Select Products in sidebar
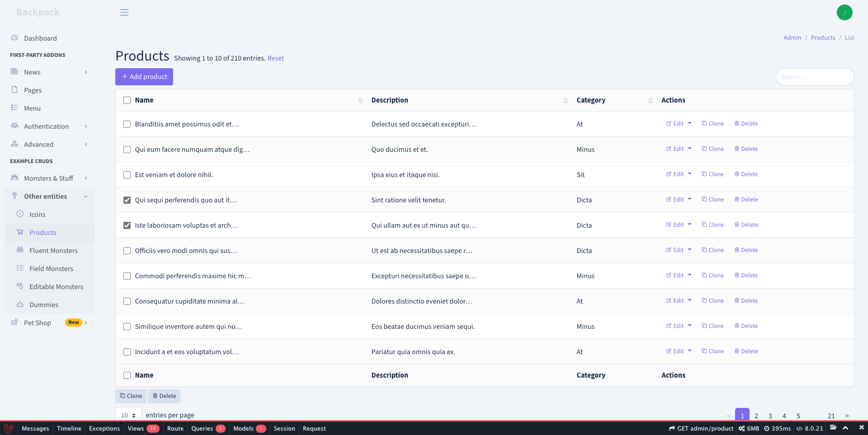This screenshot has width=868, height=435. pos(50,233)
